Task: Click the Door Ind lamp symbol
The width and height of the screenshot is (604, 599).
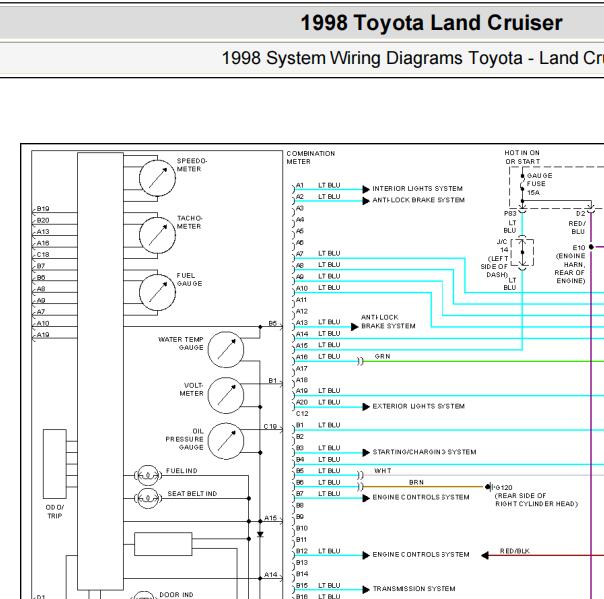Action: click(144, 596)
